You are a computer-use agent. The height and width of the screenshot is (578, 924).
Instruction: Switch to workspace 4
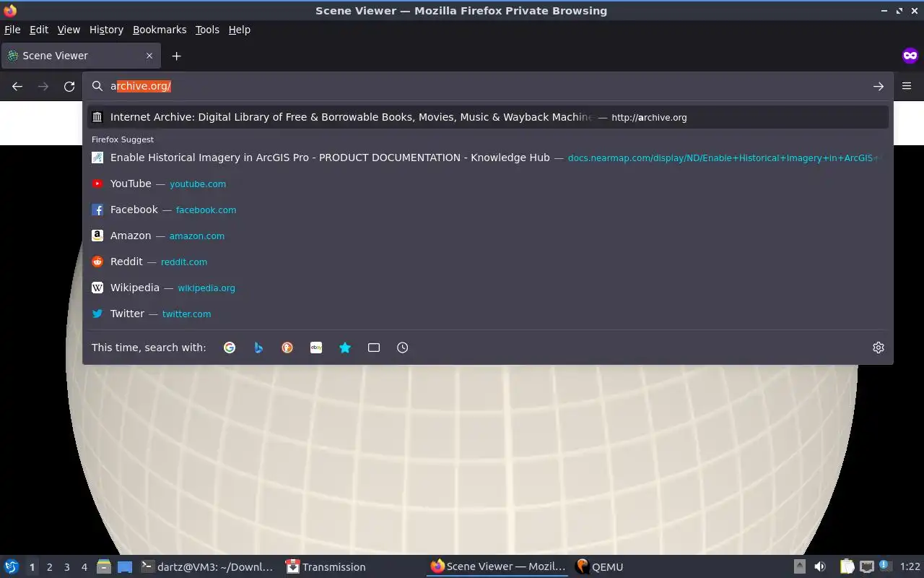[84, 567]
